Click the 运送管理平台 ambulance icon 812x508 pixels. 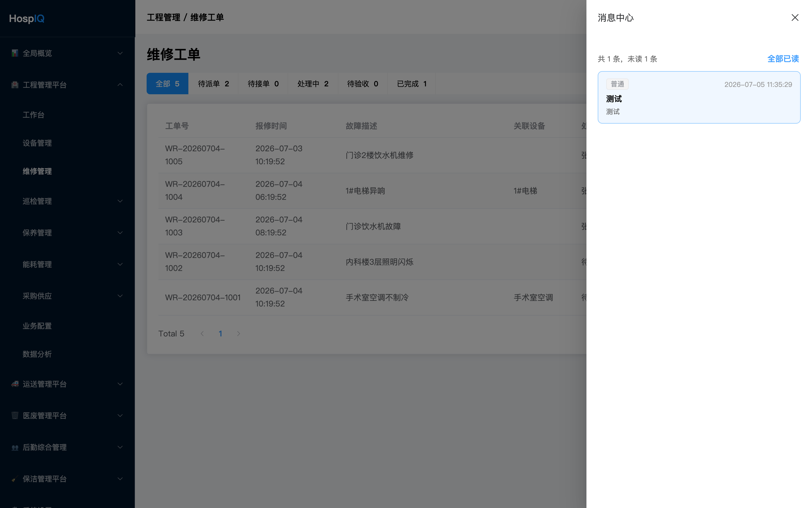pos(15,384)
